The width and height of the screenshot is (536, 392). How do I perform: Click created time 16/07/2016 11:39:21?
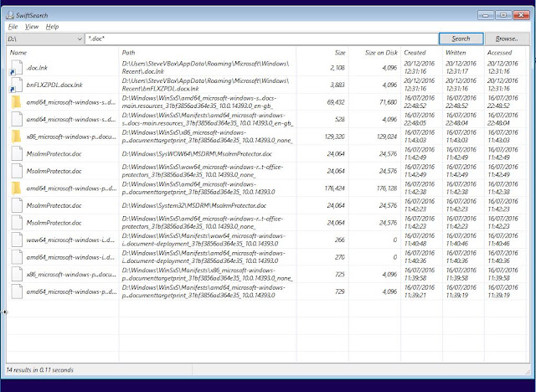click(420, 291)
